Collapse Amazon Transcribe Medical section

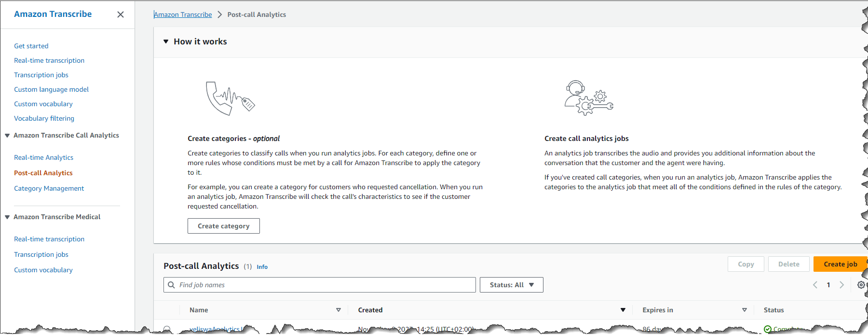[7, 217]
